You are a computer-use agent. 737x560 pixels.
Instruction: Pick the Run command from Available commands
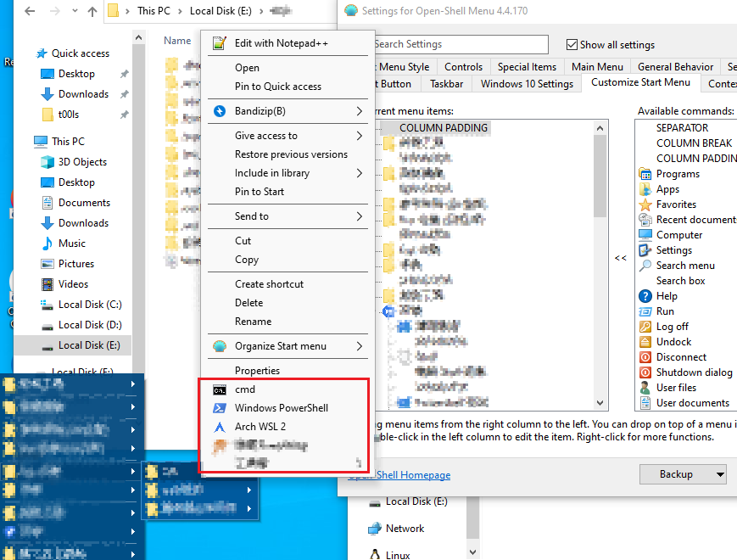pyautogui.click(x=662, y=311)
